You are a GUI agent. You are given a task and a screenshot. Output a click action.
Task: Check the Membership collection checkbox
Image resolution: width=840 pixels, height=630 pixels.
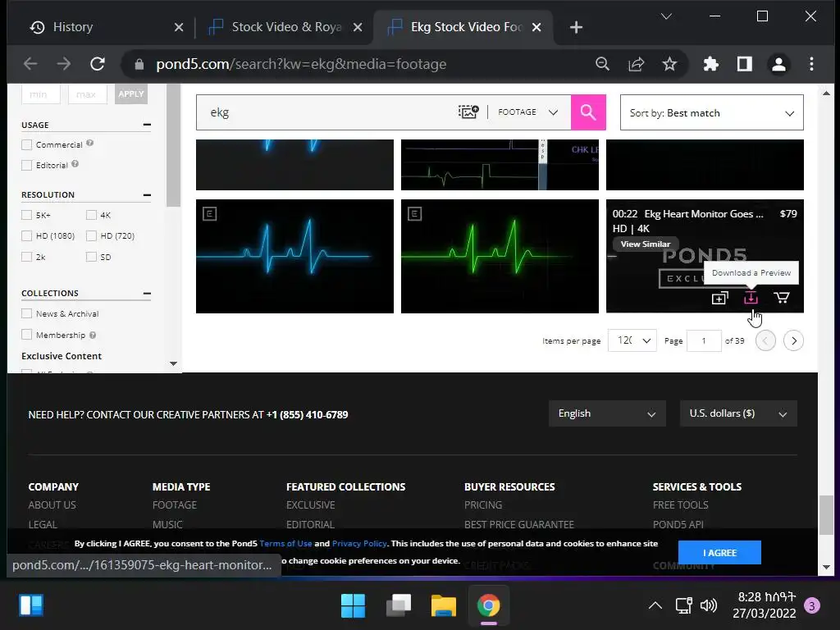coord(26,335)
